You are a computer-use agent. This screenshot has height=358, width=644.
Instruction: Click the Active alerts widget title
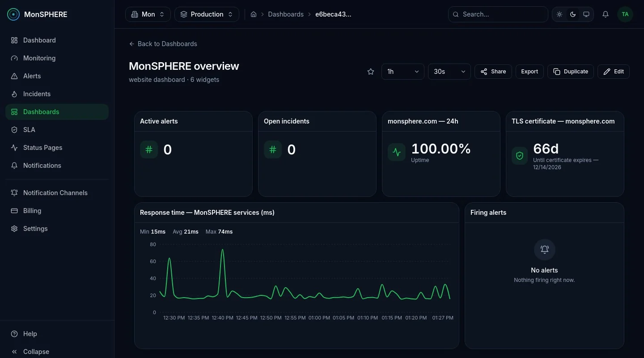159,121
